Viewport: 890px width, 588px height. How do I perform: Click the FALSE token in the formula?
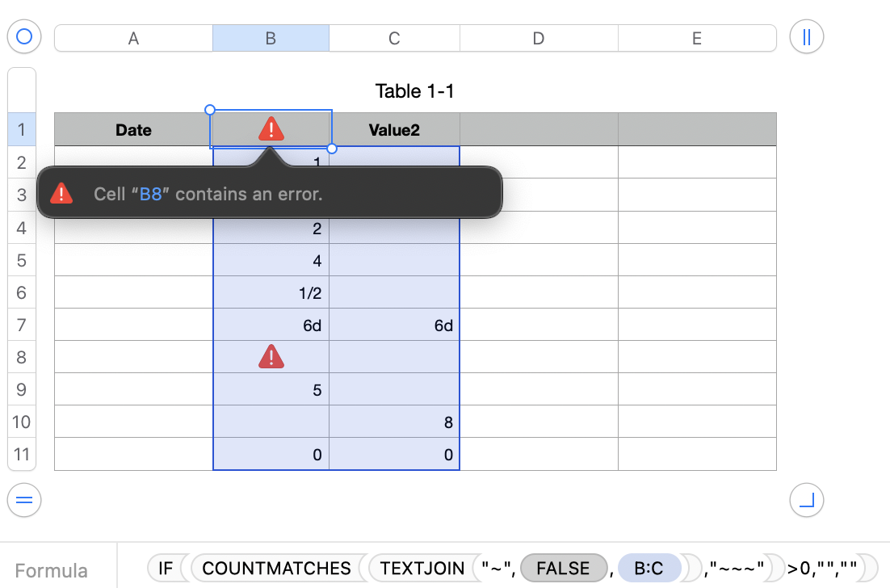pos(563,569)
